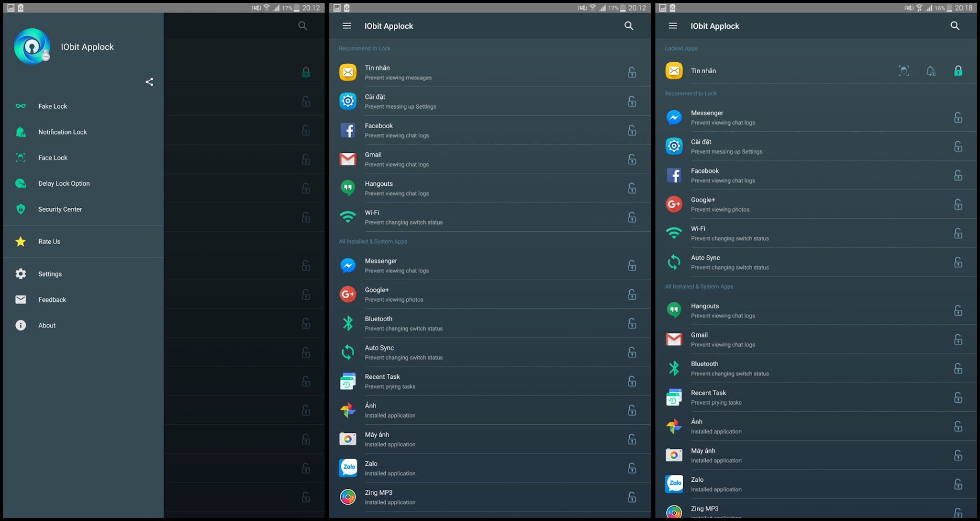Toggle the Facebook lock on the middle screen
Viewport: 980px width, 521px height.
[x=632, y=130]
